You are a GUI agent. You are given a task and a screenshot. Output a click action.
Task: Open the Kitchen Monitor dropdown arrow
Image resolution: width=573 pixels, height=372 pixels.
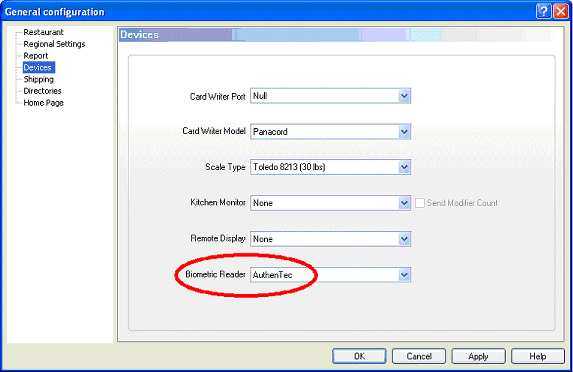coord(404,203)
